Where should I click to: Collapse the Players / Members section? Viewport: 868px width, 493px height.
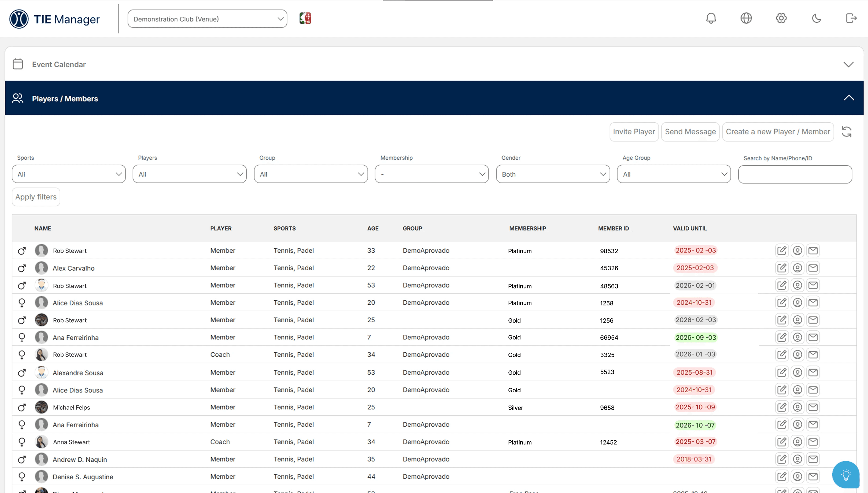pyautogui.click(x=848, y=98)
